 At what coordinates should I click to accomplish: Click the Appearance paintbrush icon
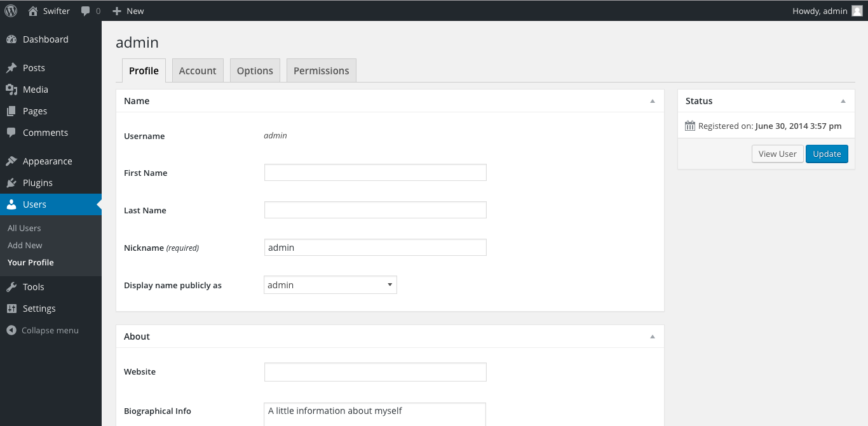click(11, 161)
